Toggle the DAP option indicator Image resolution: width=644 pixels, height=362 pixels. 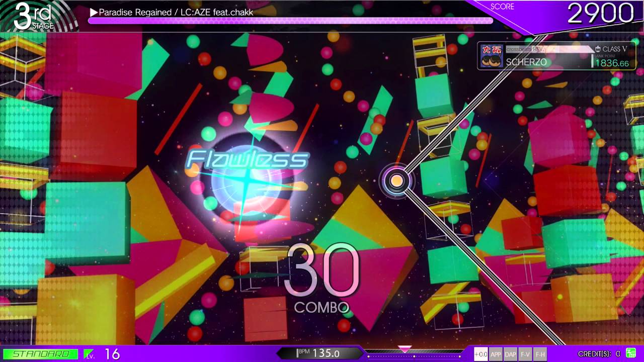(510, 354)
